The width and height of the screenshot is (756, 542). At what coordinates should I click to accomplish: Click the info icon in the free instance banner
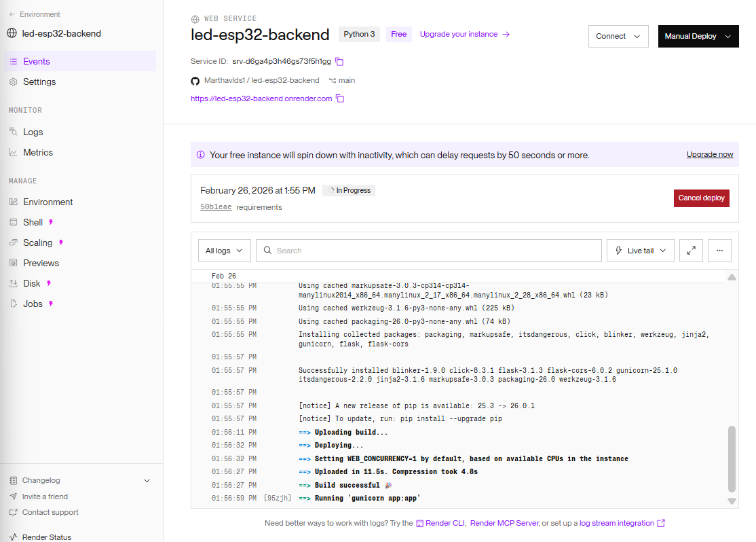click(x=201, y=155)
